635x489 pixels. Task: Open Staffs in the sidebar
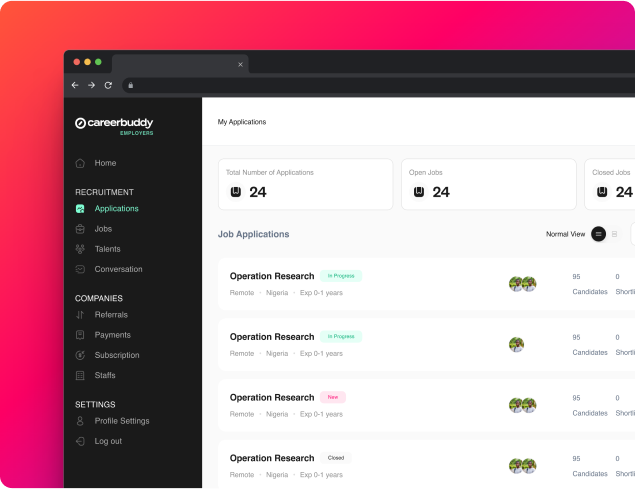[x=105, y=376]
